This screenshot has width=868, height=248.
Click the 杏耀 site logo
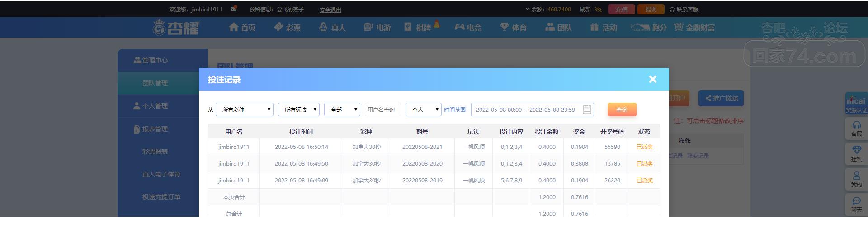(175, 28)
